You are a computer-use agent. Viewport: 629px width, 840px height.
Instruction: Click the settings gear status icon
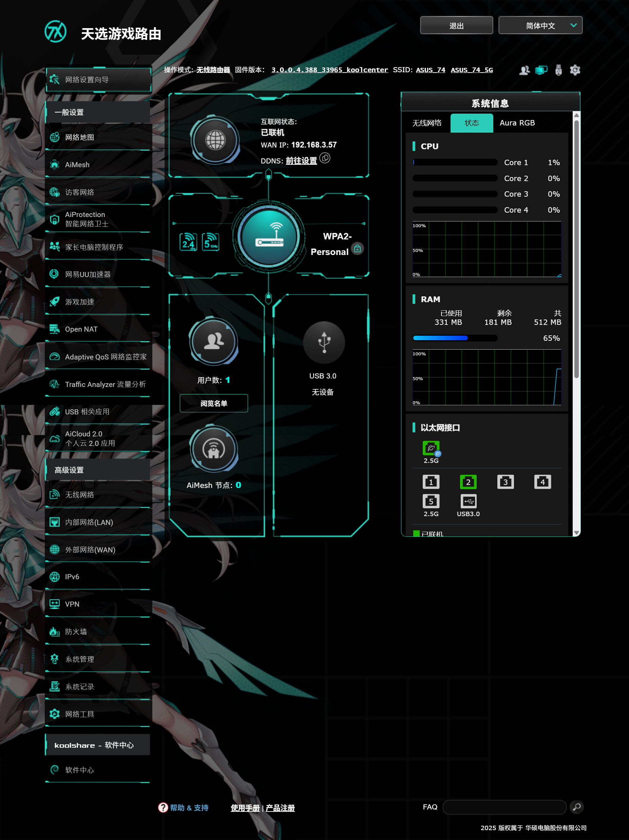[x=575, y=70]
